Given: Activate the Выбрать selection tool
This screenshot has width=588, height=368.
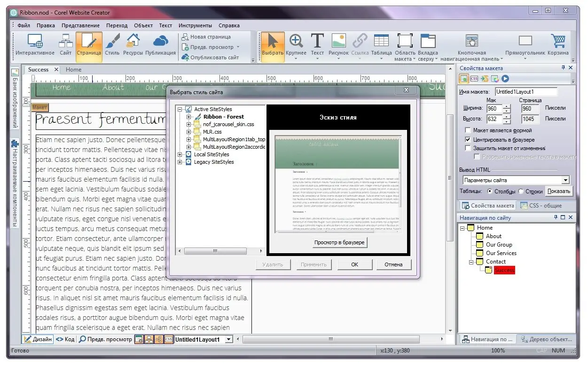Looking at the screenshot, I should point(273,46).
